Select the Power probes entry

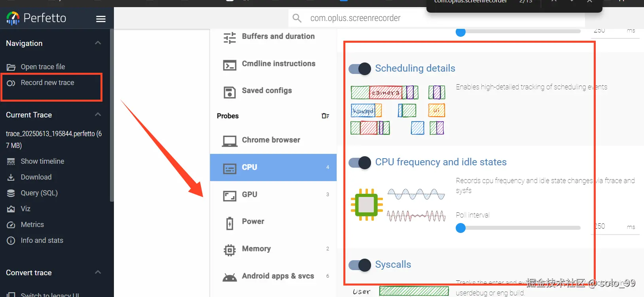[273, 221]
